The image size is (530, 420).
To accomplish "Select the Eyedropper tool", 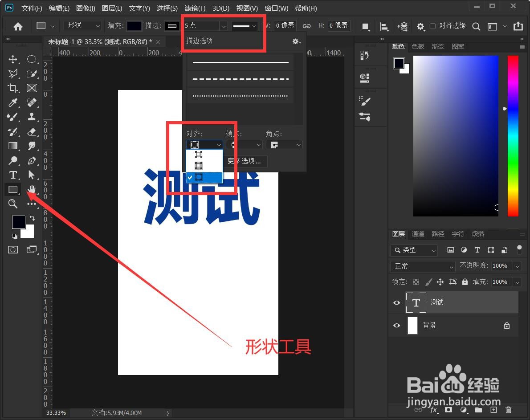I will [12, 102].
